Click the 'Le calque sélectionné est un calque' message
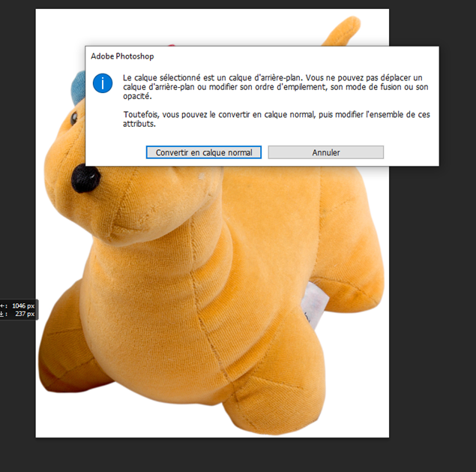 (276, 87)
